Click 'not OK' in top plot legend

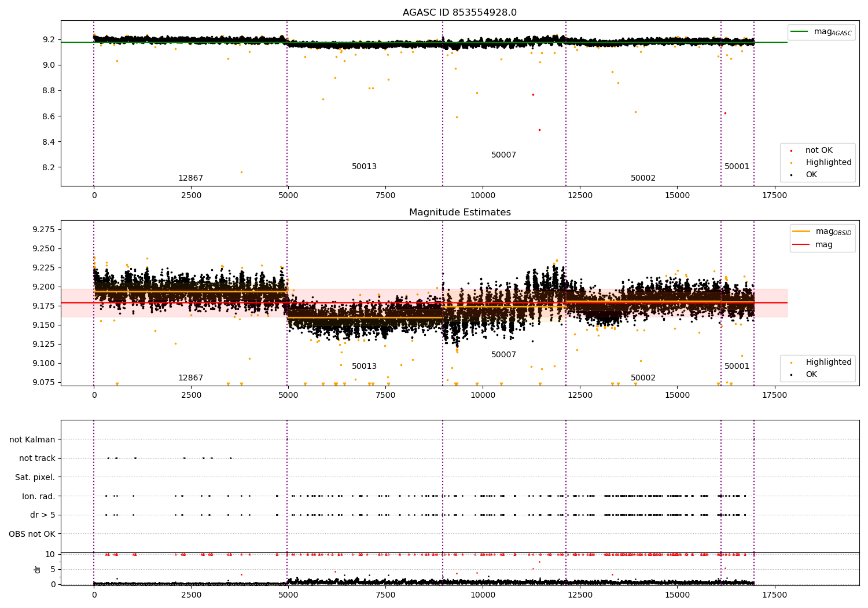818,151
